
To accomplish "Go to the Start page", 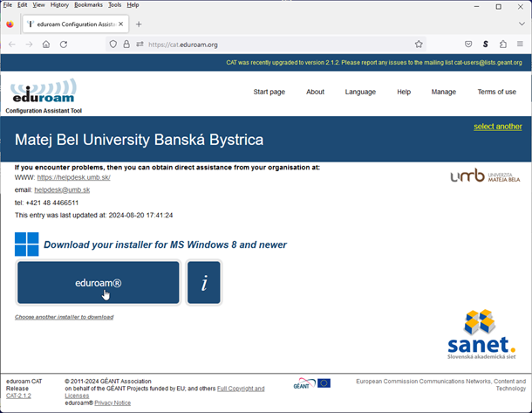I will 269,92.
